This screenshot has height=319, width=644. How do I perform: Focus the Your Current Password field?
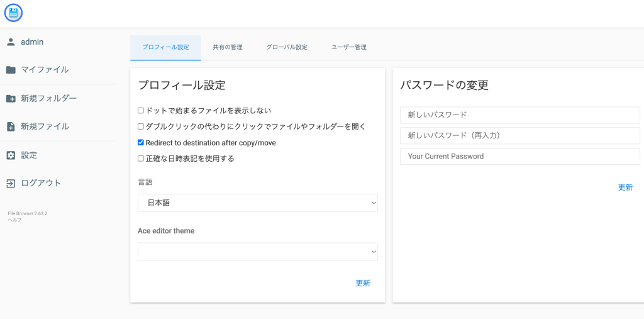coord(519,156)
